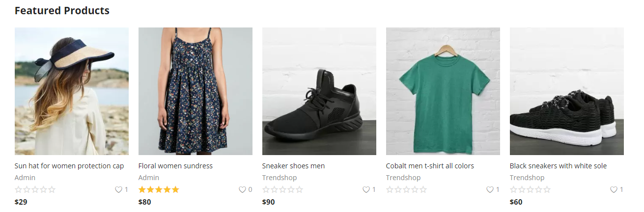This screenshot has height=212, width=644.
Task: Click the black high-top sneaker image
Action: click(319, 91)
